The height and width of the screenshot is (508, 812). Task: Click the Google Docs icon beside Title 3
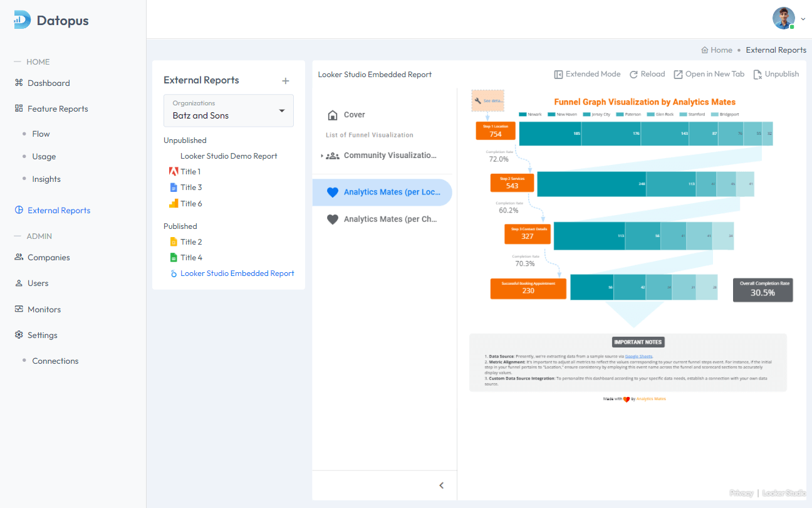click(174, 187)
